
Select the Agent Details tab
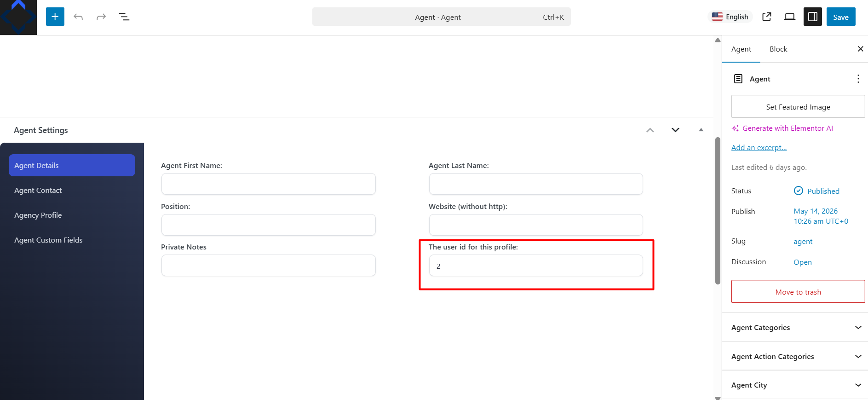pos(72,165)
